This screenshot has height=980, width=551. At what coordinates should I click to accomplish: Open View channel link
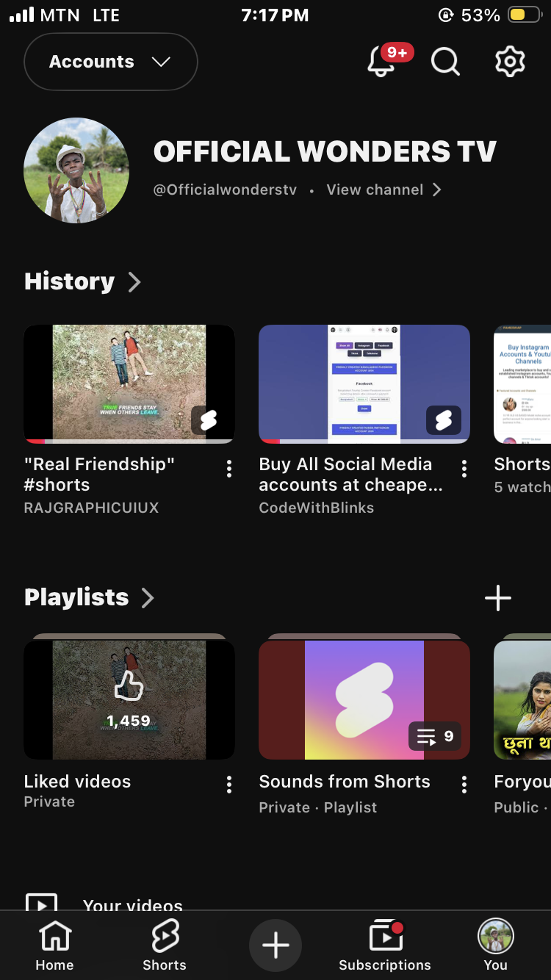(375, 190)
